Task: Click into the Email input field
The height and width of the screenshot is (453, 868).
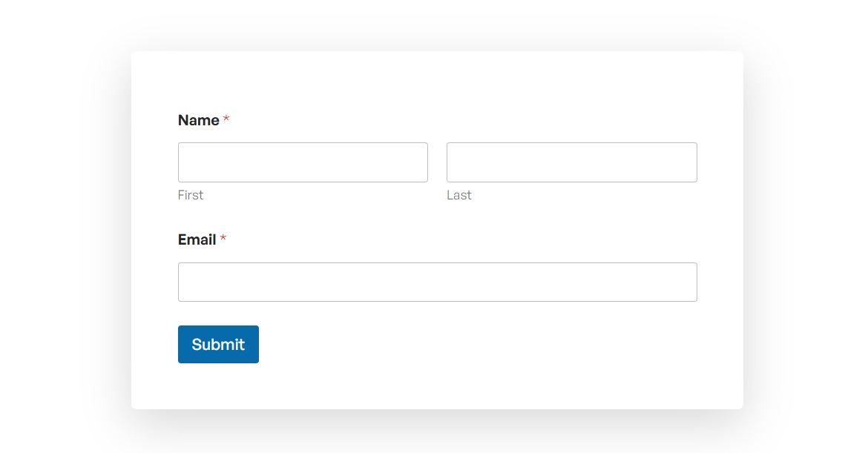Action: 437,282
